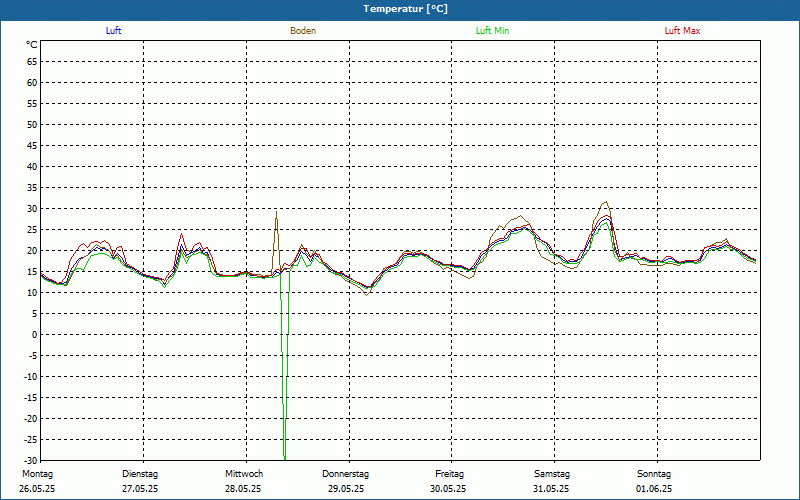Click the y-axis value -25

click(x=31, y=440)
